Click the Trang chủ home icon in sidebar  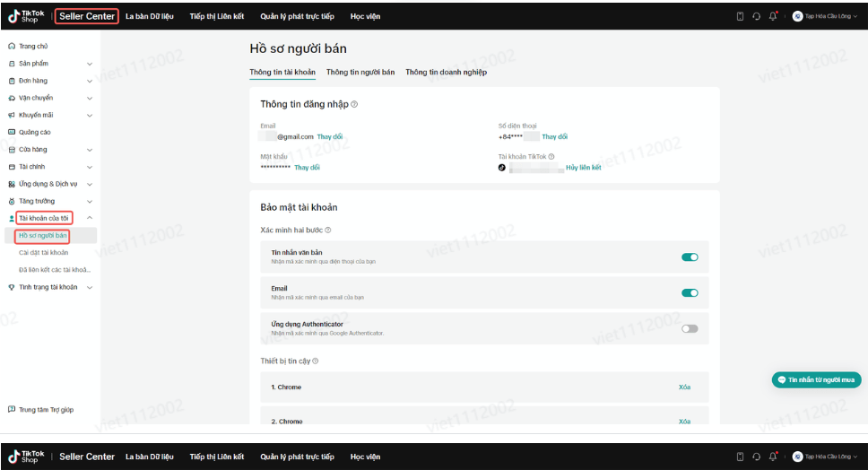[x=12, y=46]
